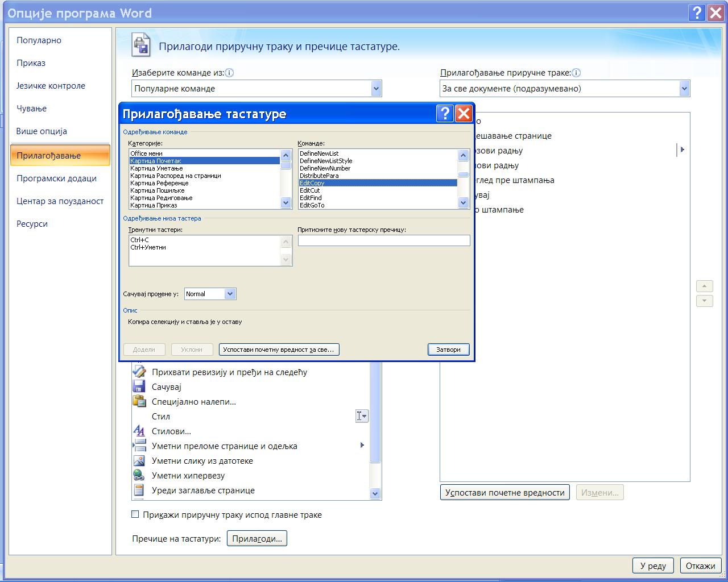Select the DistributePara command
Viewport: 728px width, 582px height.
(x=378, y=176)
